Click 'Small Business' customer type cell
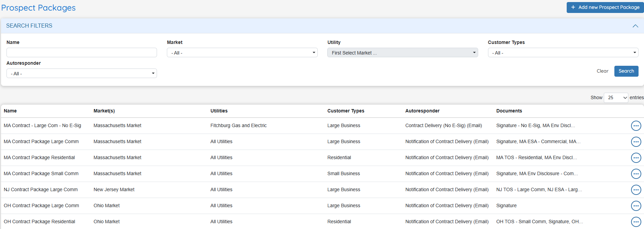Screen dimensions: 644x229 344,173
